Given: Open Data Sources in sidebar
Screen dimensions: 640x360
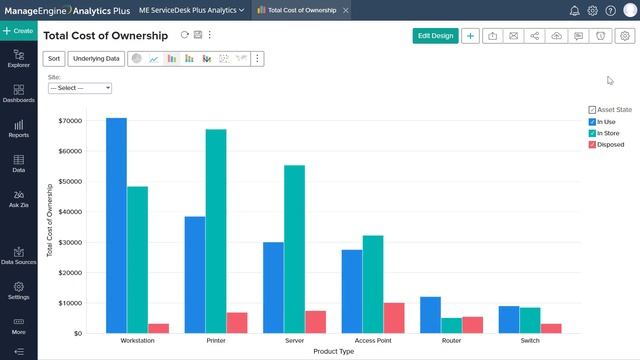Looking at the screenshot, I should pyautogui.click(x=18, y=256).
